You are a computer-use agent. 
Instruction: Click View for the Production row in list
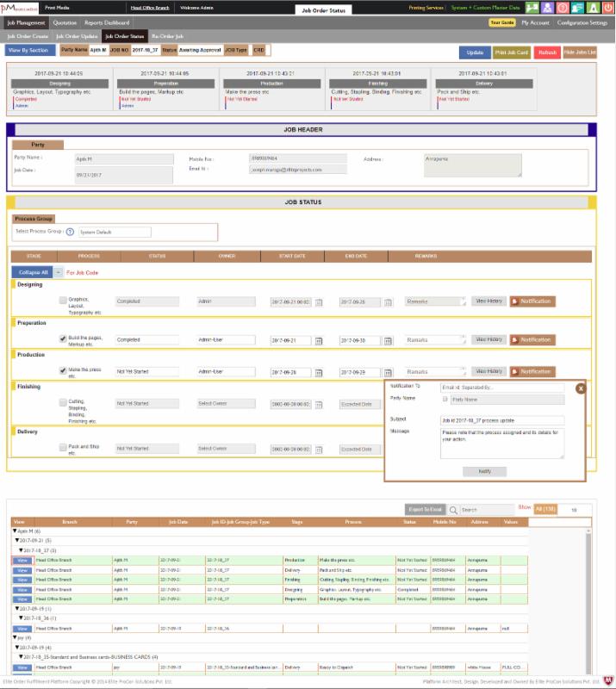[22, 561]
